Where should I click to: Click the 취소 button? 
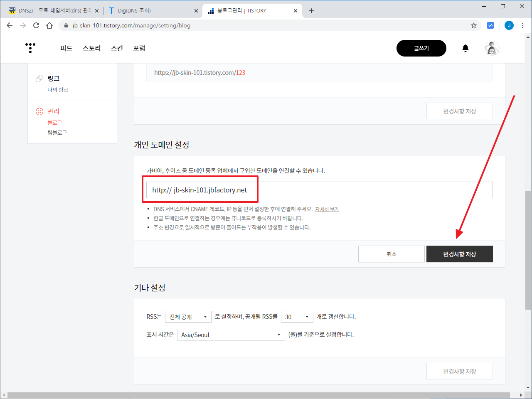392,254
